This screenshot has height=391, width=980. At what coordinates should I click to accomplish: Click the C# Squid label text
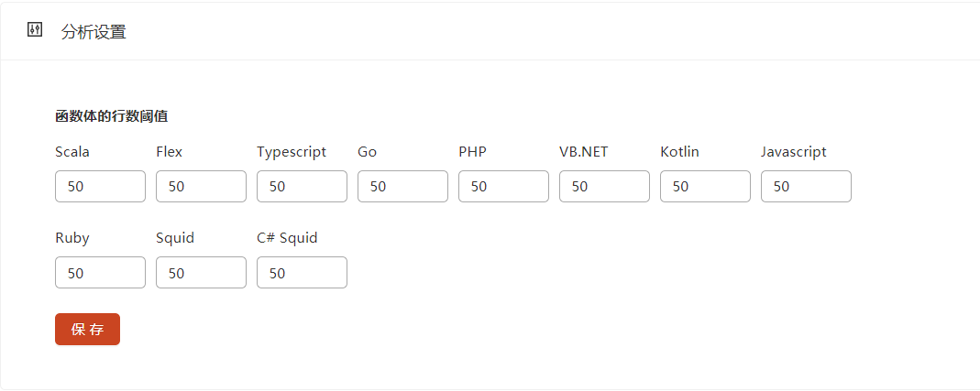tap(287, 238)
